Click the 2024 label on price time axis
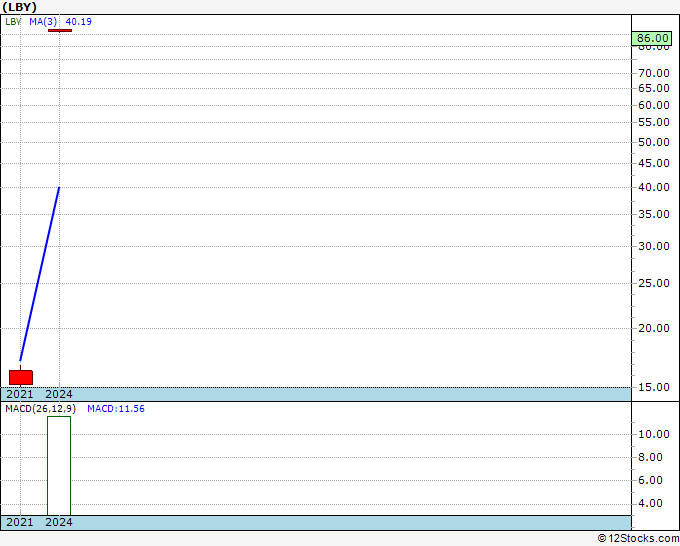Viewport: 680px width, 546px height. (59, 394)
